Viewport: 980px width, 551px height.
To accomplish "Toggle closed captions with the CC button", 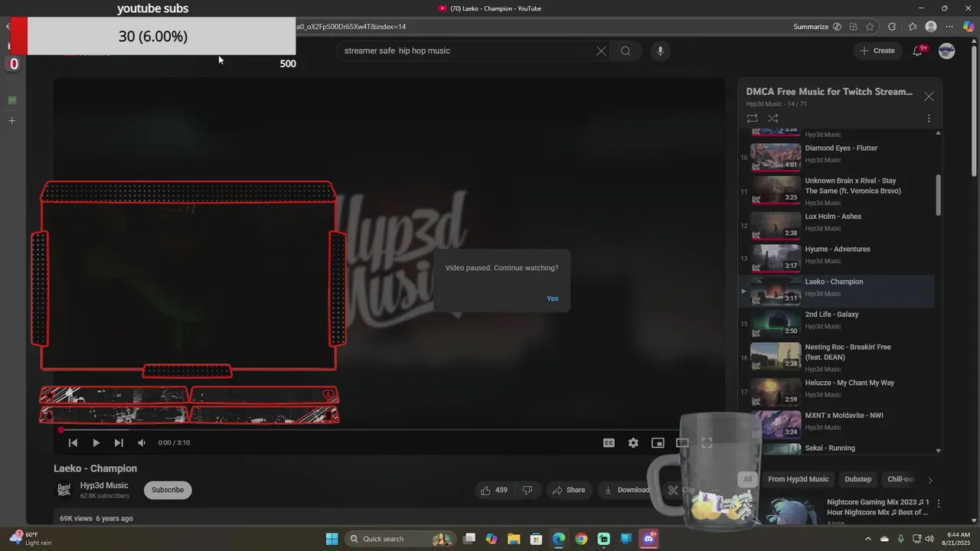I will [609, 442].
